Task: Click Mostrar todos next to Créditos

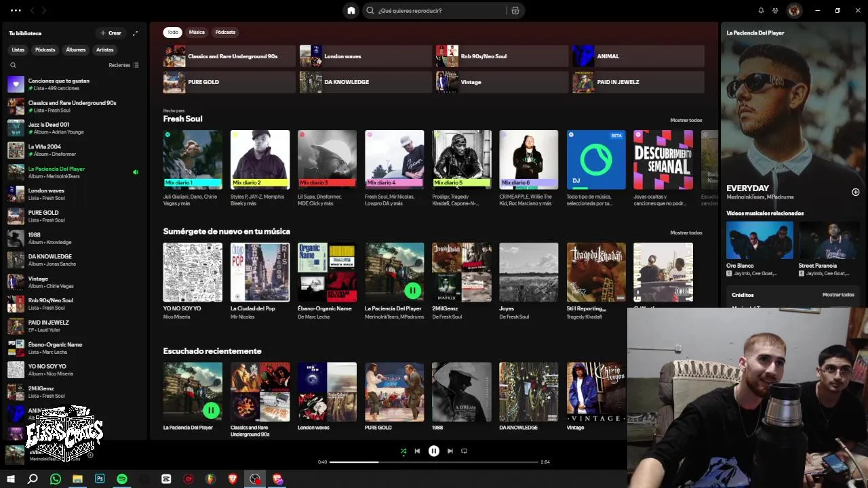Action: point(838,295)
